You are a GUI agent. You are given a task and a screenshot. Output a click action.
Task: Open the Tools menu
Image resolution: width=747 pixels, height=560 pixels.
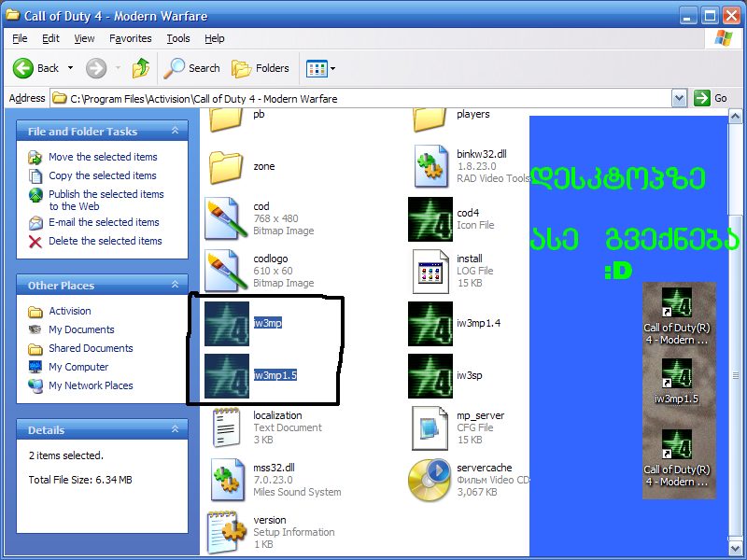tap(178, 38)
